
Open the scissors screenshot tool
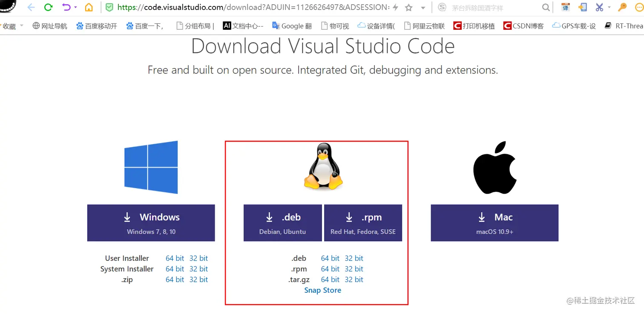(600, 7)
